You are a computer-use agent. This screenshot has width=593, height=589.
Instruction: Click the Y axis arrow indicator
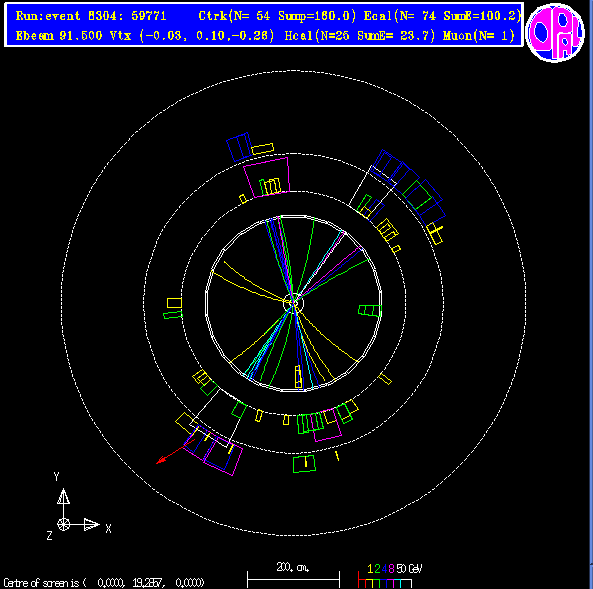[63, 497]
